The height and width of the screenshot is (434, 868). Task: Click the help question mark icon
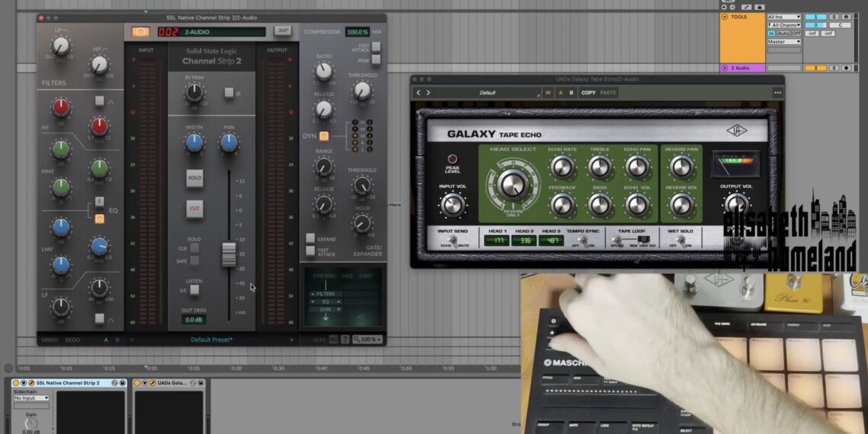(345, 340)
